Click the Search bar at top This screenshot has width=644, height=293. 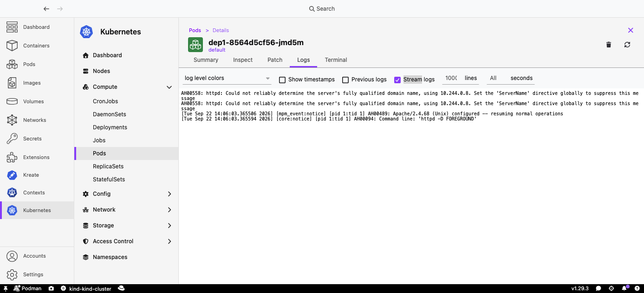[322, 9]
